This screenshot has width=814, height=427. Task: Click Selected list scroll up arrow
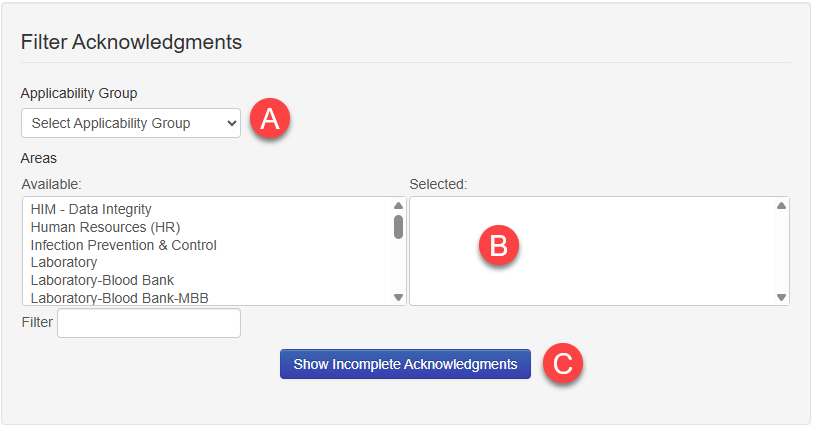click(781, 205)
